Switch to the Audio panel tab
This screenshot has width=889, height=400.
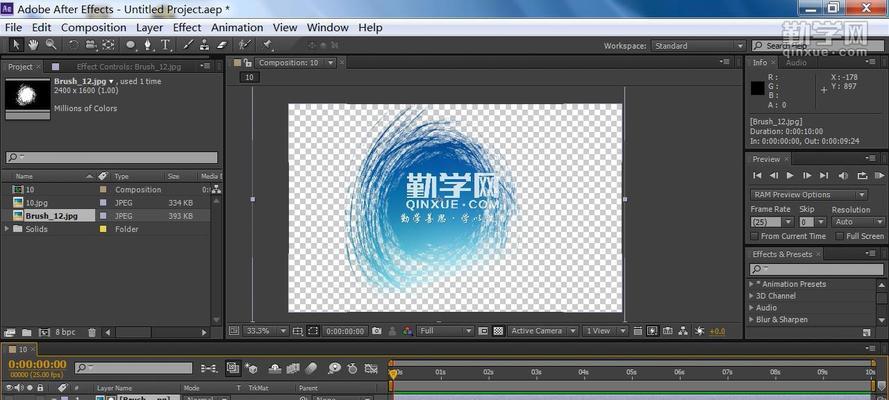coord(796,63)
